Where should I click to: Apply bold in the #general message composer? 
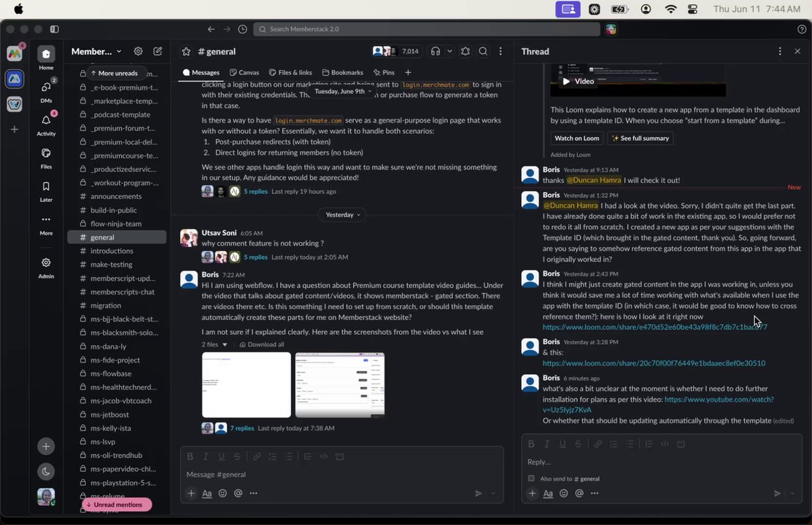[190, 456]
